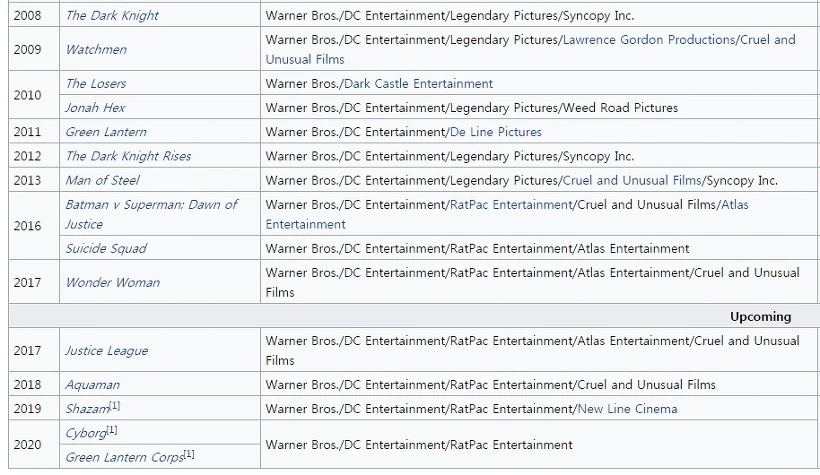Follow the RatPac Entertainment link

[x=511, y=205]
